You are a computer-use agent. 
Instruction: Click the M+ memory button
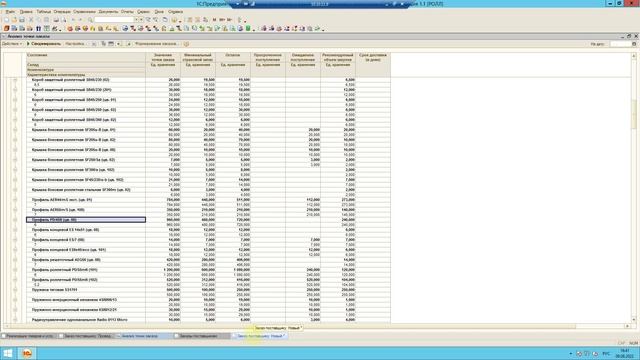point(222,20)
